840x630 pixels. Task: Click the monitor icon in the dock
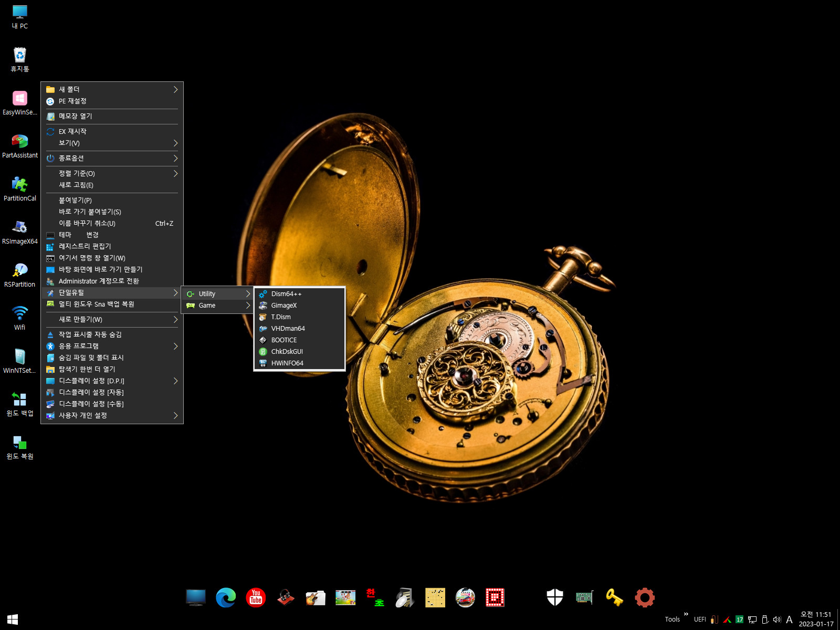pyautogui.click(x=196, y=597)
